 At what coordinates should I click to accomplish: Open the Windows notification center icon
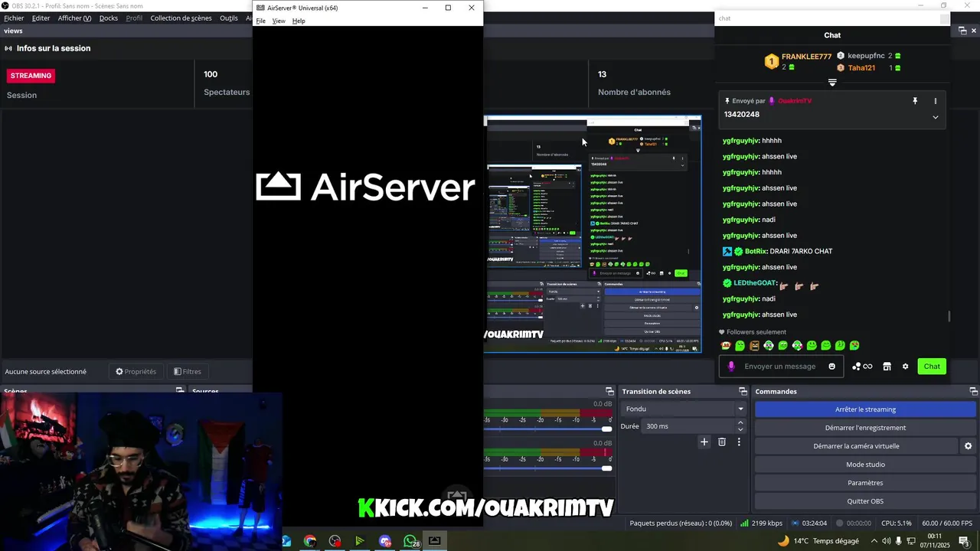963,541
